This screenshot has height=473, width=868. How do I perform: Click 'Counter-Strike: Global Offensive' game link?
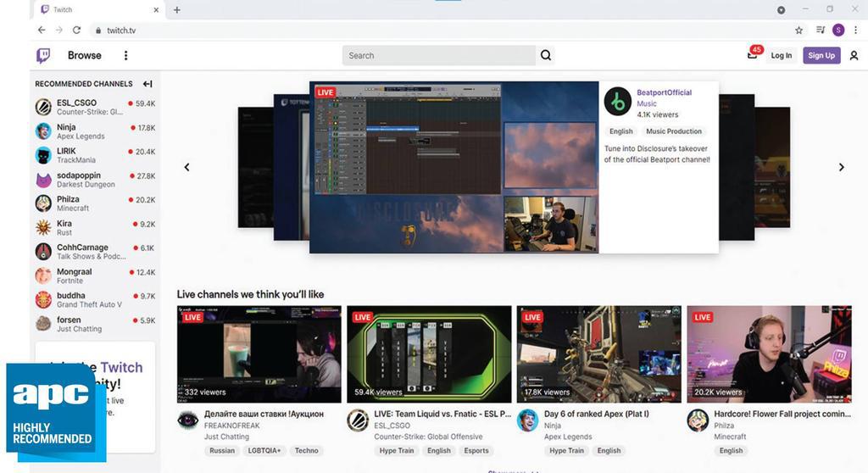(428, 437)
